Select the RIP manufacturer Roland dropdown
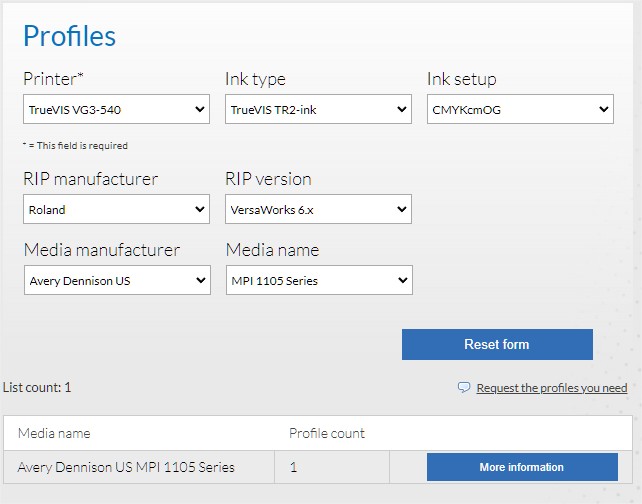Screen dimensions: 642x504 point(116,209)
